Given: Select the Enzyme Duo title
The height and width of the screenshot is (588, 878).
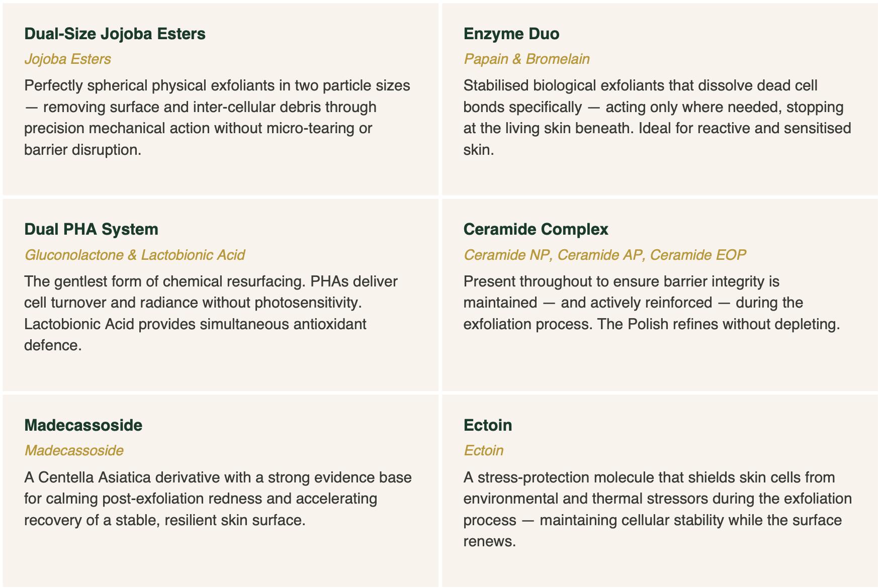Looking at the screenshot, I should [x=511, y=34].
